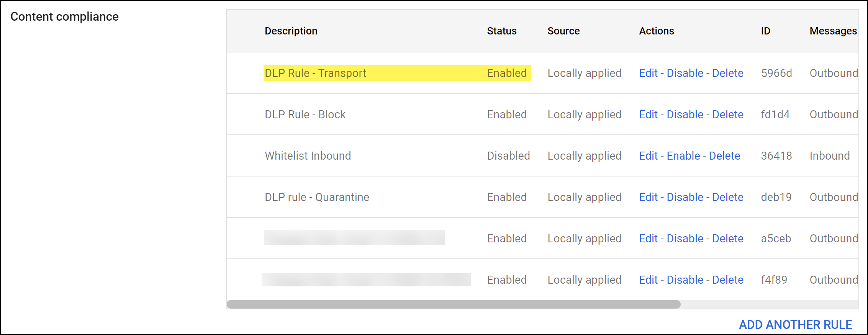Click the highlighted DLP Rule - Transport description
This screenshot has width=868, height=335.
click(x=315, y=73)
